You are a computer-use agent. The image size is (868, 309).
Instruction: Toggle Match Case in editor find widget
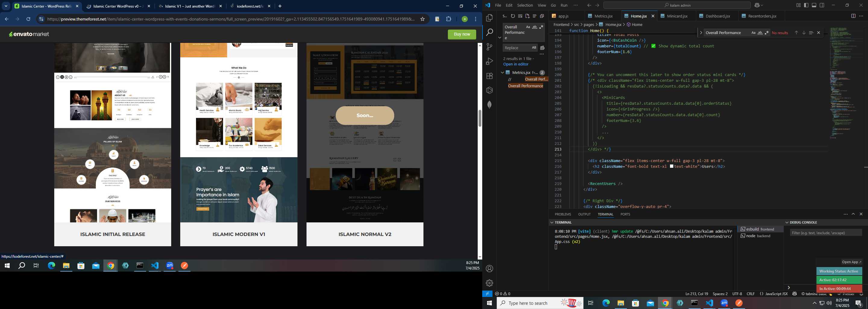coord(753,33)
